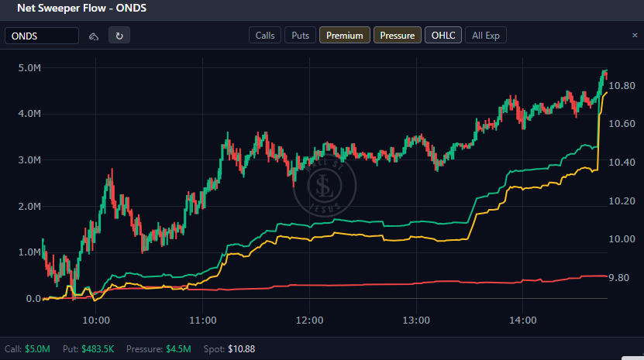Click the 13:00 time axis label
The height and width of the screenshot is (360, 644).
click(x=416, y=321)
